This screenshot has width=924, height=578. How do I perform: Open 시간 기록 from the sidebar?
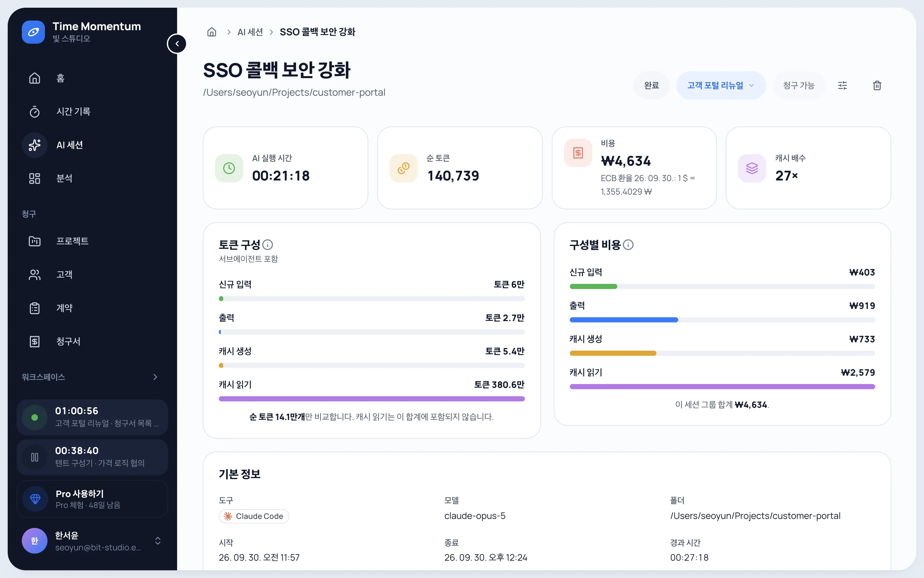pyautogui.click(x=92, y=111)
